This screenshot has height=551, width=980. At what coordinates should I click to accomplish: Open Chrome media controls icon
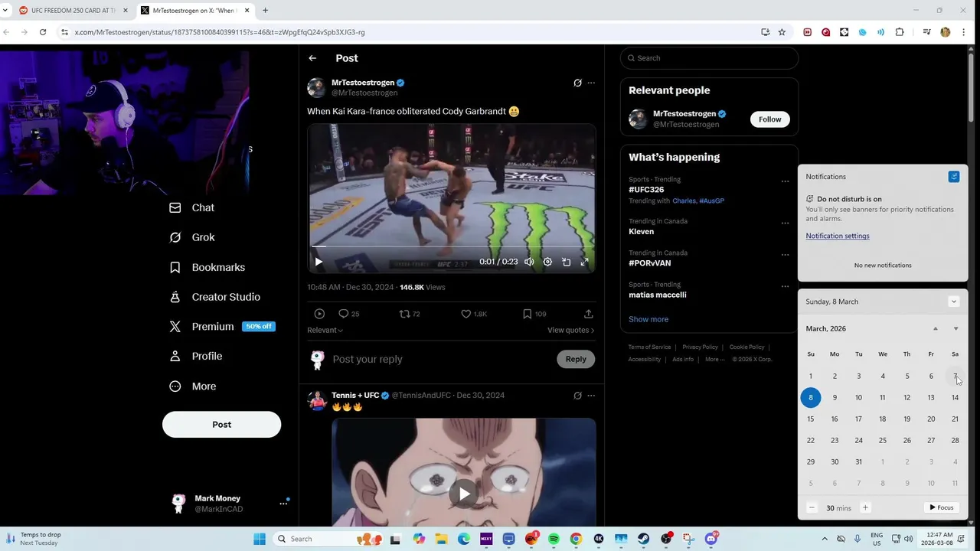[x=926, y=32]
